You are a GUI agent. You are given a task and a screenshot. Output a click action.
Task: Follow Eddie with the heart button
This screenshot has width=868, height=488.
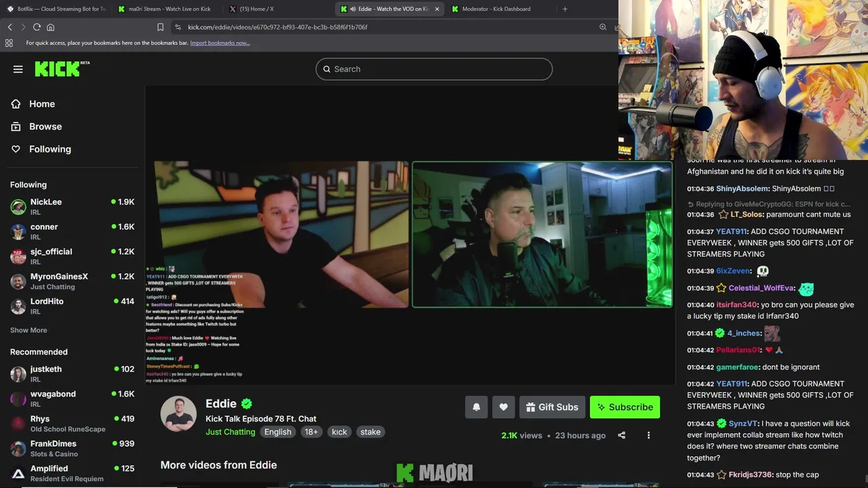(503, 407)
